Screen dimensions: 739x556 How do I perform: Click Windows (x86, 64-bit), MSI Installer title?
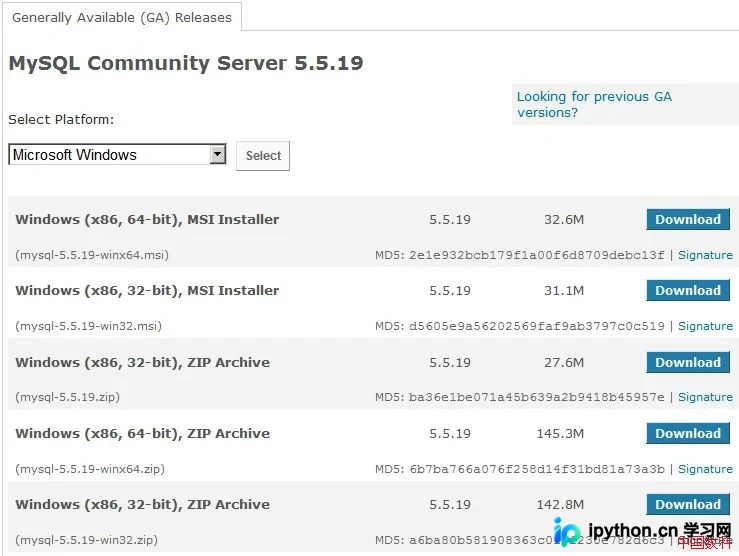click(x=147, y=220)
